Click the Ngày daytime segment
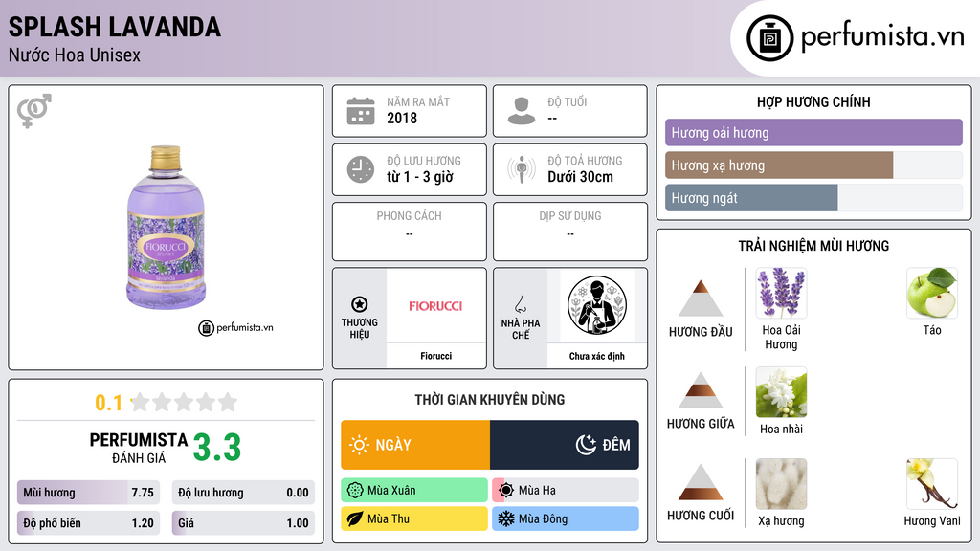 pyautogui.click(x=415, y=445)
